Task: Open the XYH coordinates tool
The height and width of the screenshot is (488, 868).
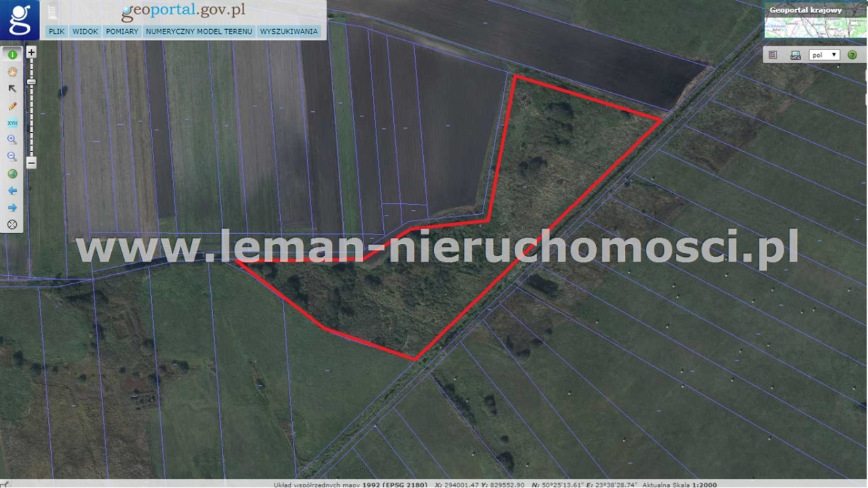Action: (x=12, y=123)
